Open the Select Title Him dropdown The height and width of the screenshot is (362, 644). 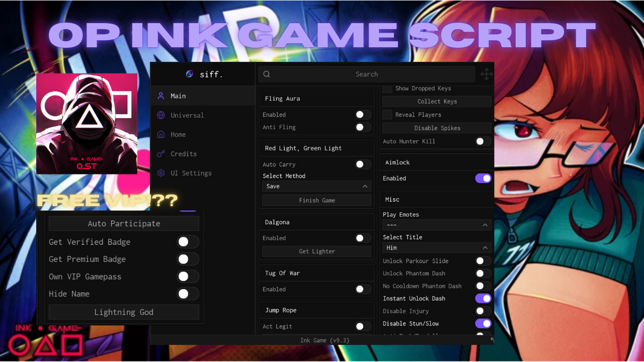(x=437, y=247)
